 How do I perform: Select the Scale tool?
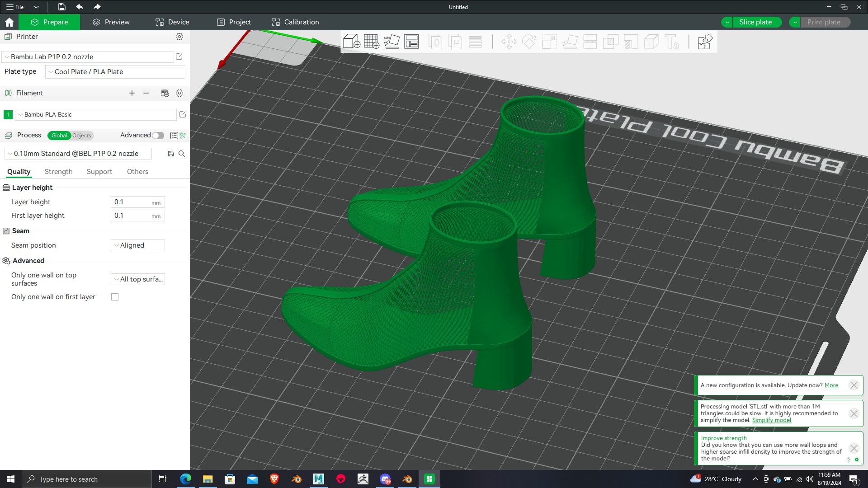549,42
